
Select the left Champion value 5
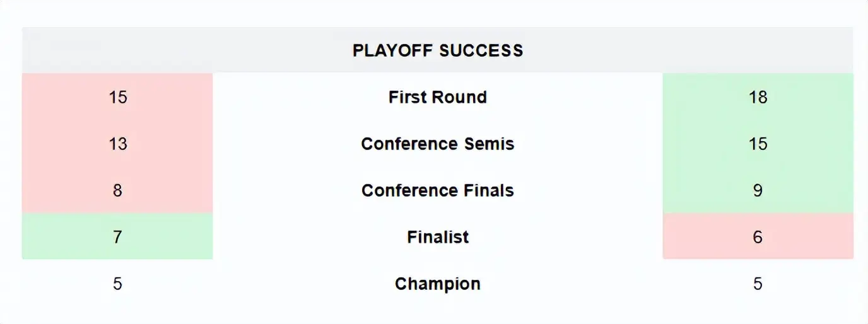[118, 284]
